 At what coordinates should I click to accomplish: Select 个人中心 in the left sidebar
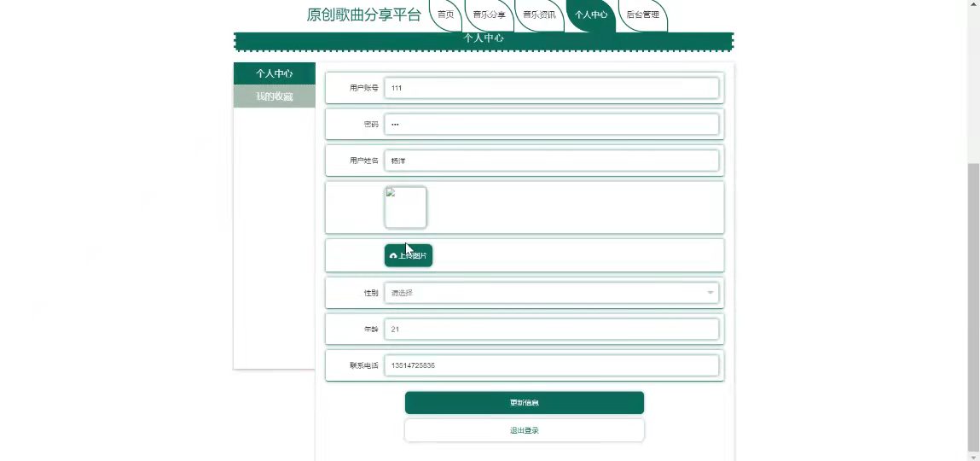pos(275,73)
